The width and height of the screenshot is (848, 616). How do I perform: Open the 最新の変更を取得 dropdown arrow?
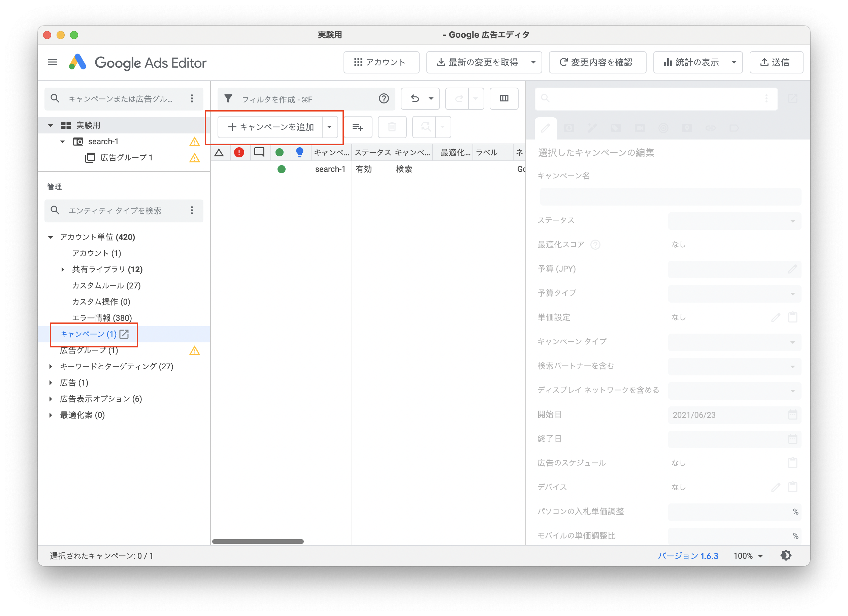(533, 62)
